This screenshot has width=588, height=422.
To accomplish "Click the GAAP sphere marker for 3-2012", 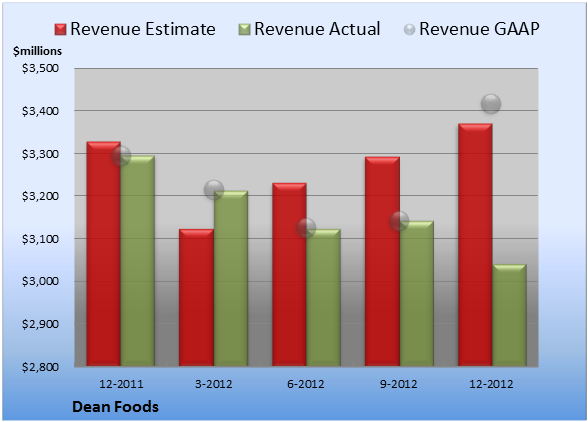I will (214, 189).
